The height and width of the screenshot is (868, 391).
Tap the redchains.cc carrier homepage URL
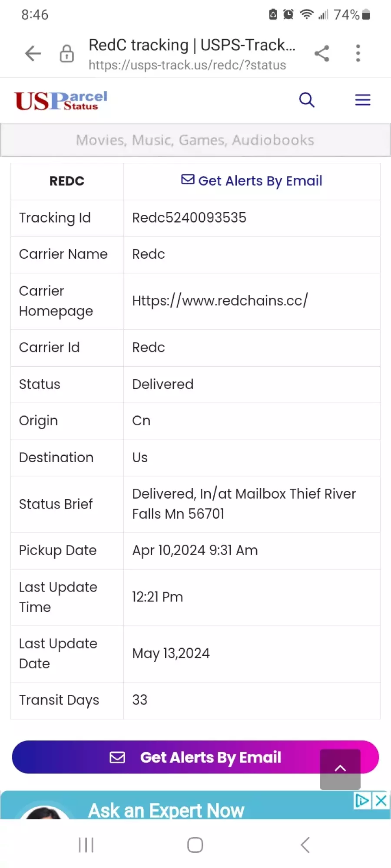coord(220,300)
